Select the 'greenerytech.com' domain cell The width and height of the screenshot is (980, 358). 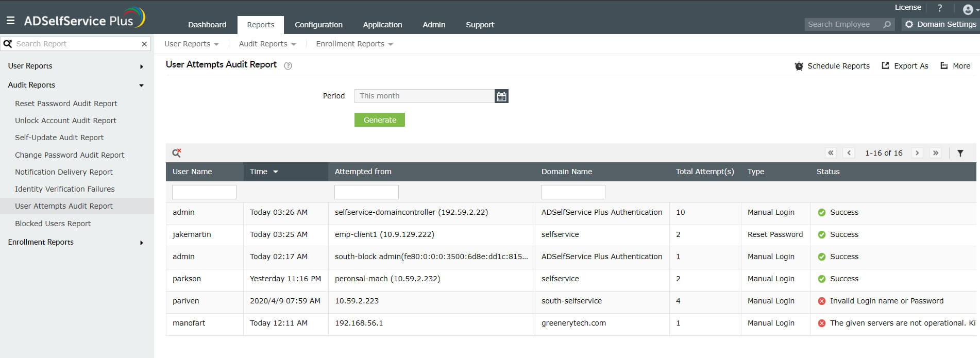coord(573,323)
